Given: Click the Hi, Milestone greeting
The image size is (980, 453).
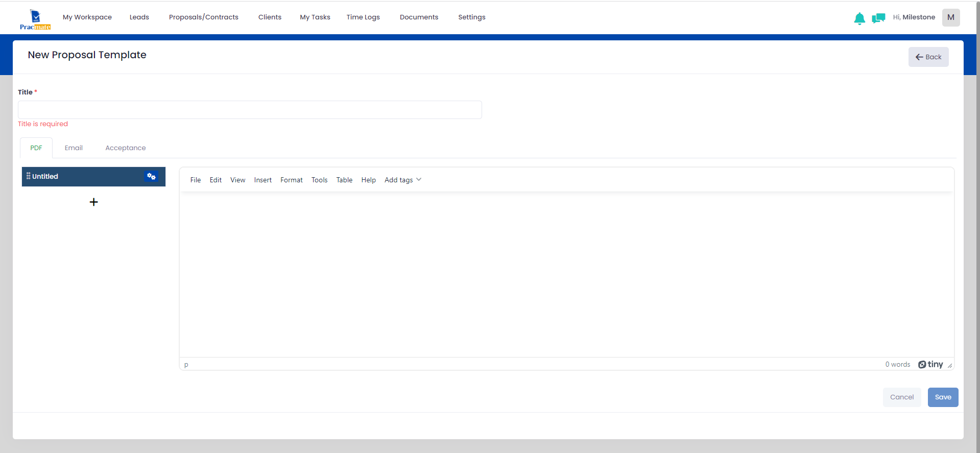Looking at the screenshot, I should click(x=914, y=17).
